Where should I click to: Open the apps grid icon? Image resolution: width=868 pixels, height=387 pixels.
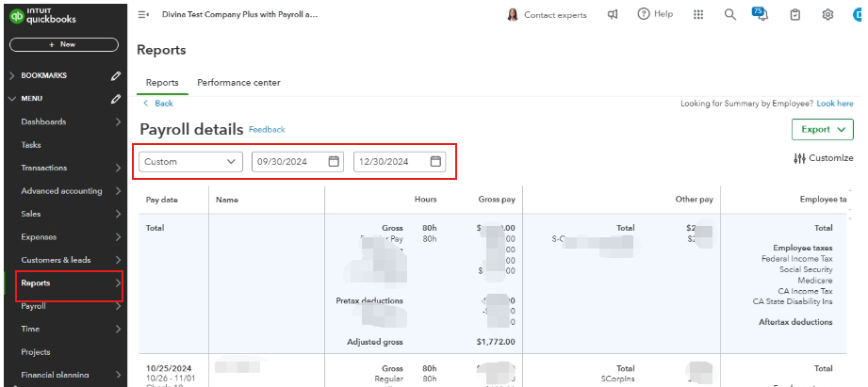pos(698,15)
